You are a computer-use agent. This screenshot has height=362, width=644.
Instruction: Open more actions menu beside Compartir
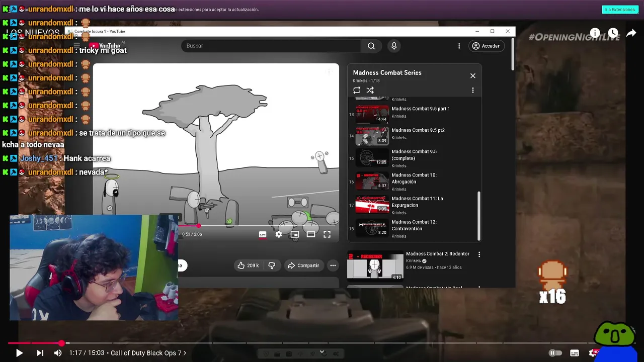click(333, 265)
